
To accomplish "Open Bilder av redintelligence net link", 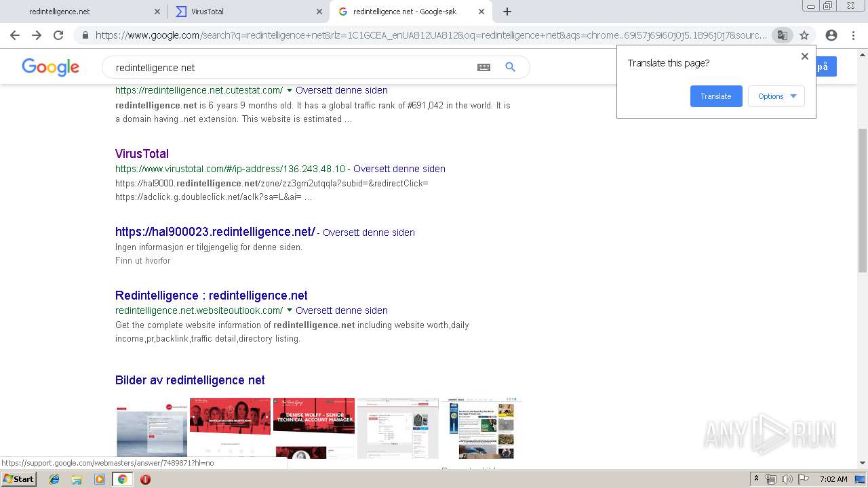I will pyautogui.click(x=190, y=380).
